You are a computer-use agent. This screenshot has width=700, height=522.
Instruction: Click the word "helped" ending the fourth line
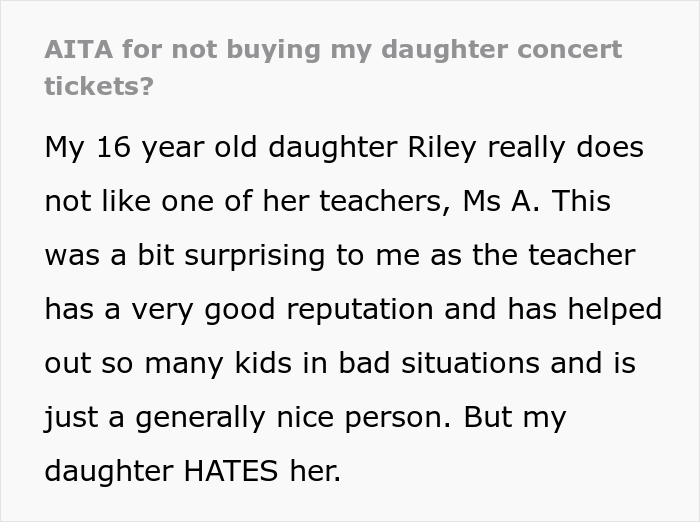[x=613, y=309]
